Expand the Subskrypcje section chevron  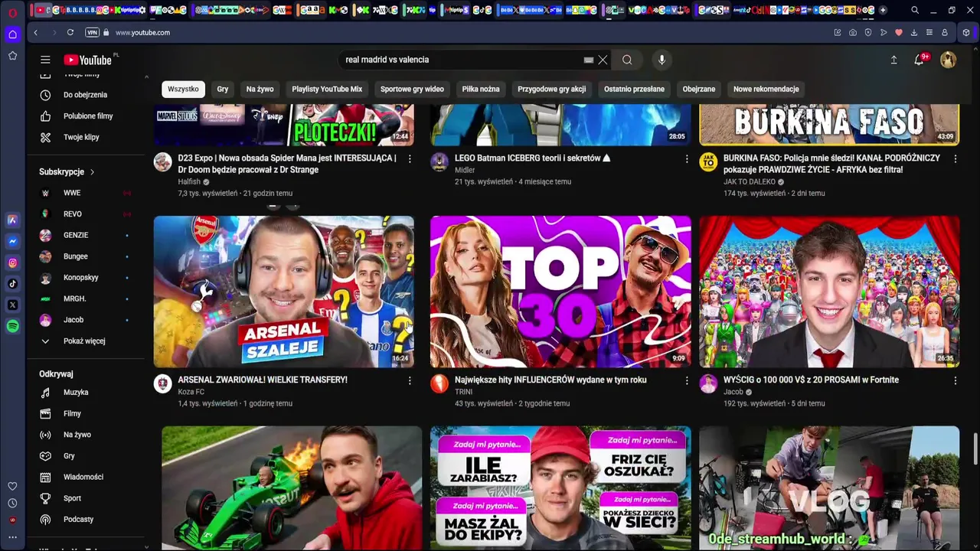coord(92,172)
